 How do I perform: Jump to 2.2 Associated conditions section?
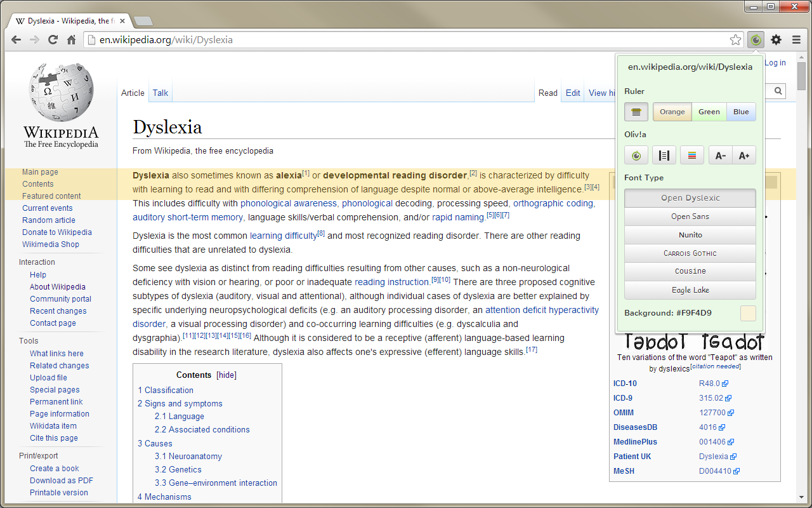(202, 430)
